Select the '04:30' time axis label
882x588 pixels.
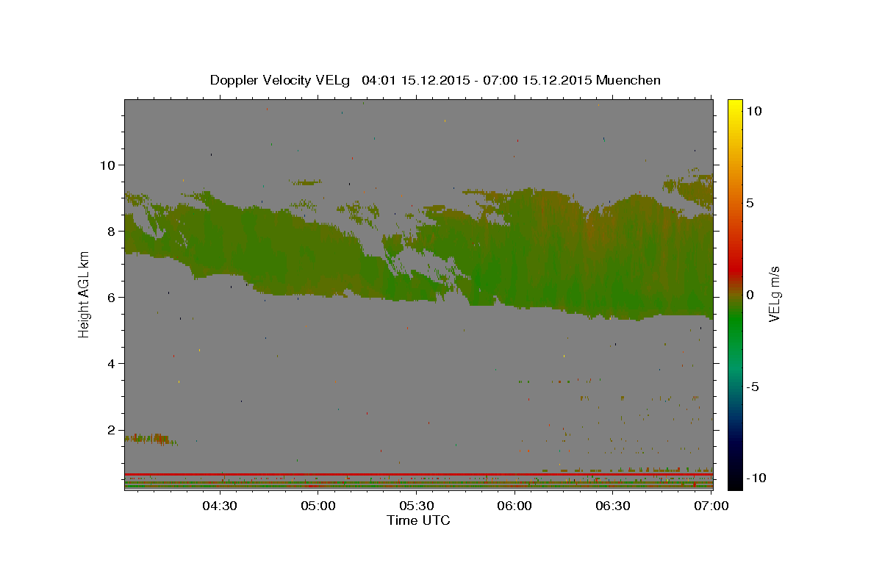pyautogui.click(x=219, y=506)
